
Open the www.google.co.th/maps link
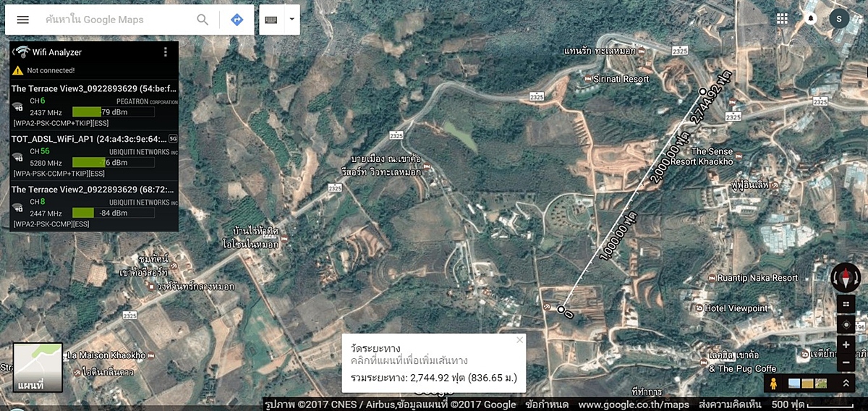pos(634,404)
